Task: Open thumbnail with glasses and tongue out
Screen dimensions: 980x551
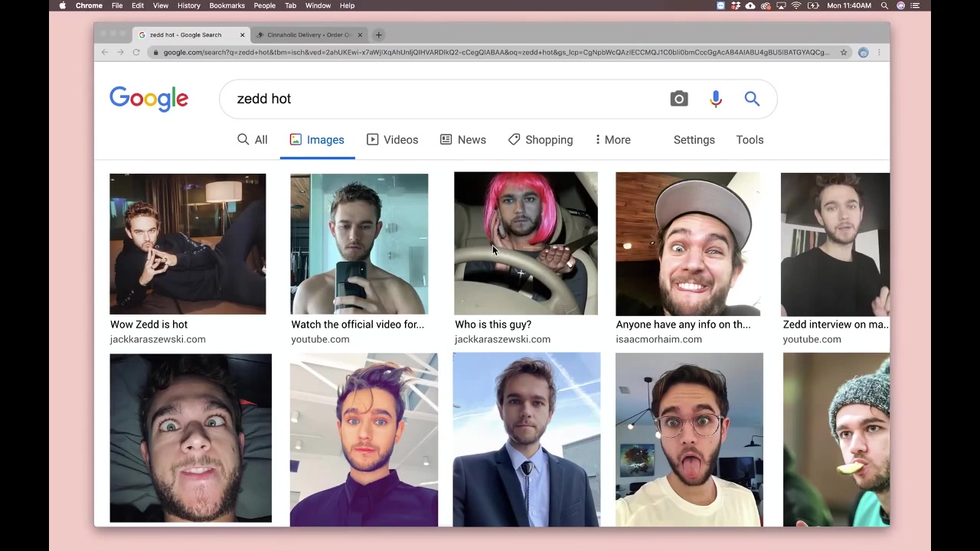Action: pos(689,439)
